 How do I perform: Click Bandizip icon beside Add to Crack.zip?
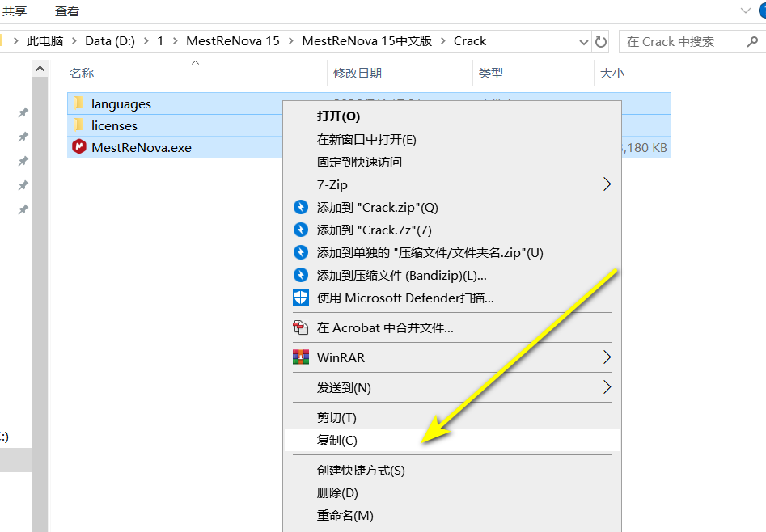coord(300,207)
